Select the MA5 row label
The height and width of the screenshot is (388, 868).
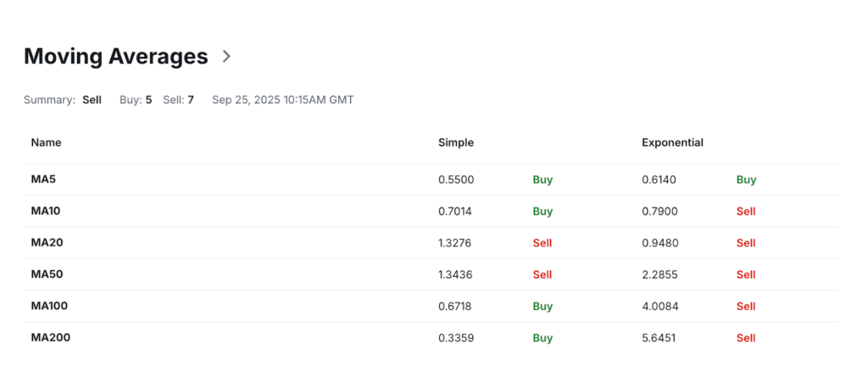(43, 180)
